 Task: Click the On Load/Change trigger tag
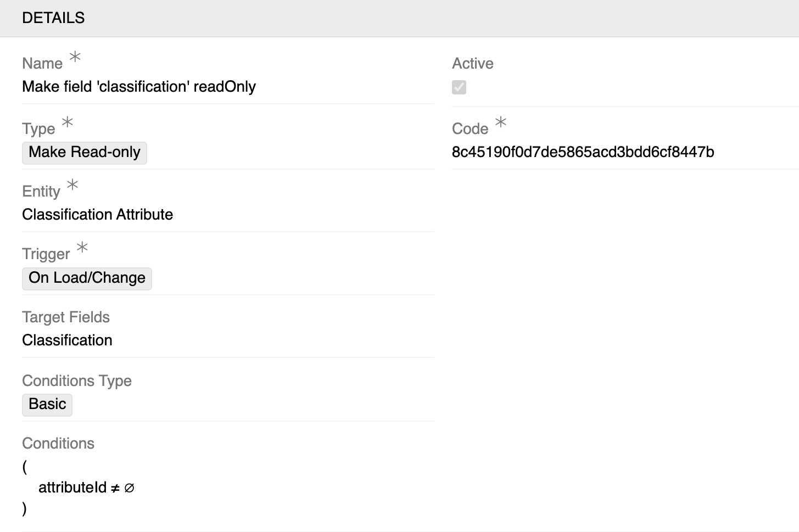pyautogui.click(x=87, y=278)
